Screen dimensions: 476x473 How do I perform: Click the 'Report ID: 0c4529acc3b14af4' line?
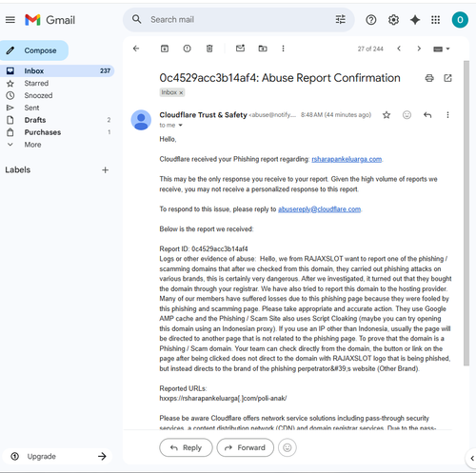click(204, 249)
